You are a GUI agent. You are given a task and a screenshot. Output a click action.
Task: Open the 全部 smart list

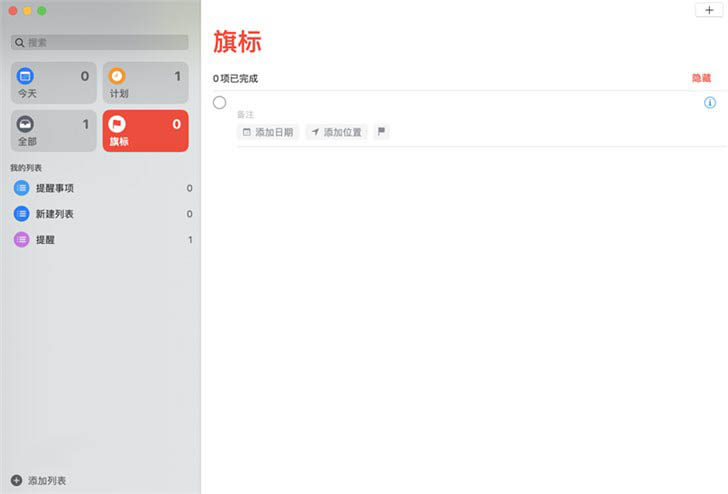pyautogui.click(x=54, y=131)
